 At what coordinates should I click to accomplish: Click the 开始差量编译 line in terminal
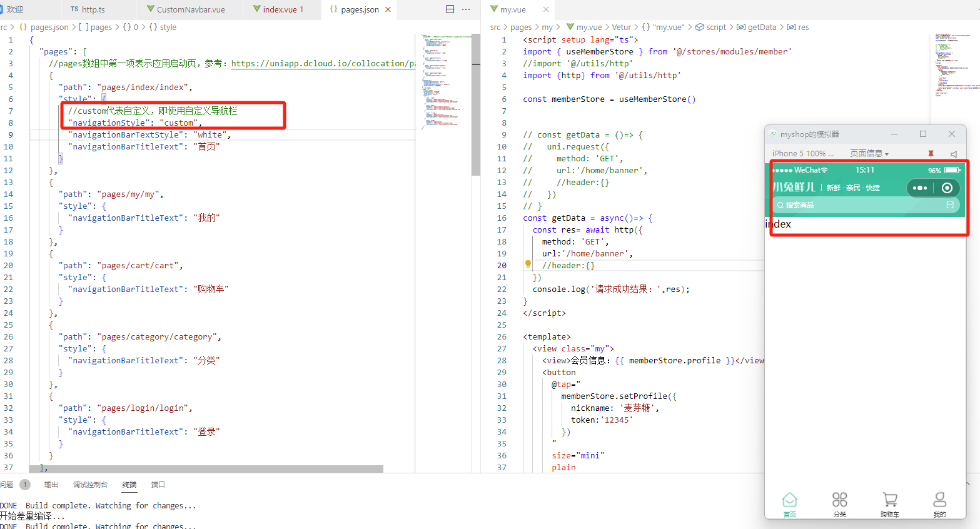click(x=33, y=516)
